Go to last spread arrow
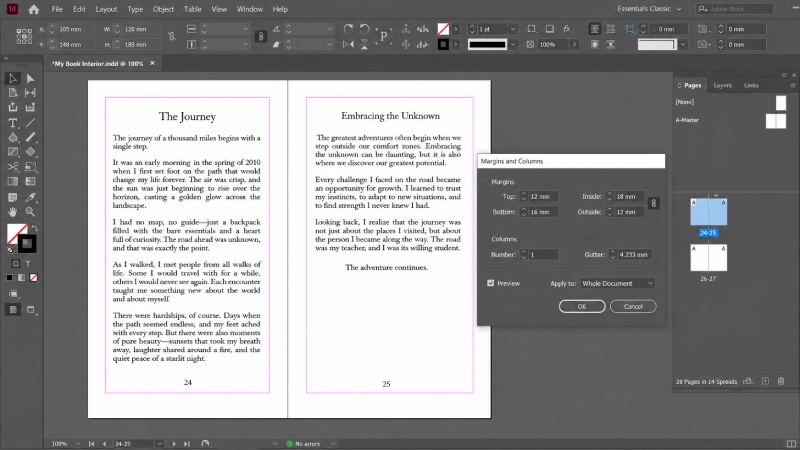 (x=187, y=444)
